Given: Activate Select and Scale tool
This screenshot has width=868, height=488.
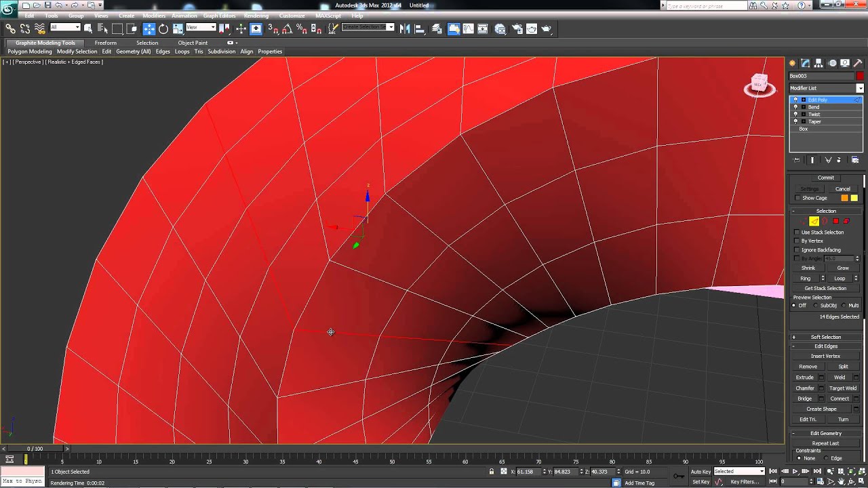Looking at the screenshot, I should coord(178,28).
